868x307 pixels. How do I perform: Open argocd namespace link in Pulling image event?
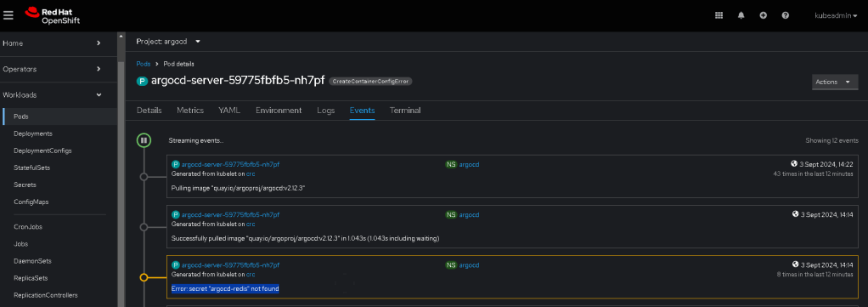coord(469,165)
